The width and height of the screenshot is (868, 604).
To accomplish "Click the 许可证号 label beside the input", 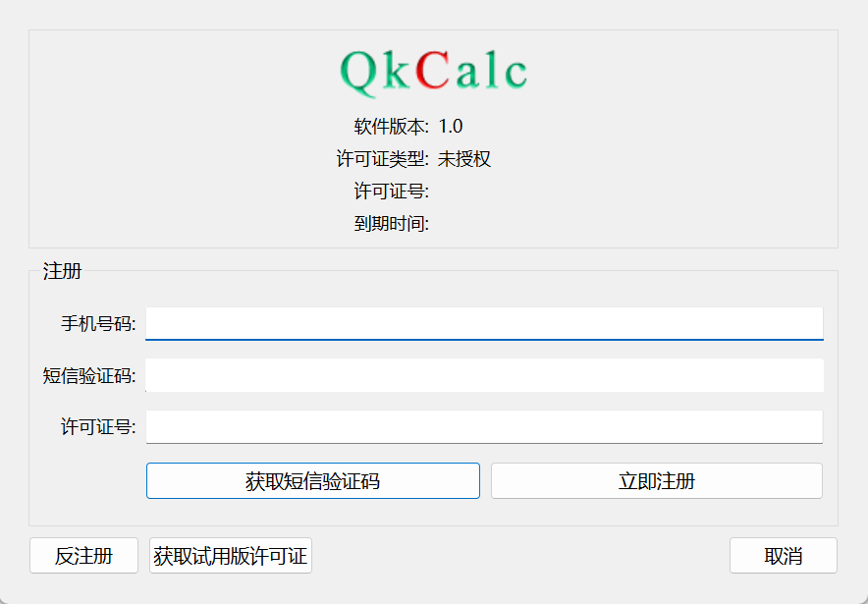I will [98, 427].
